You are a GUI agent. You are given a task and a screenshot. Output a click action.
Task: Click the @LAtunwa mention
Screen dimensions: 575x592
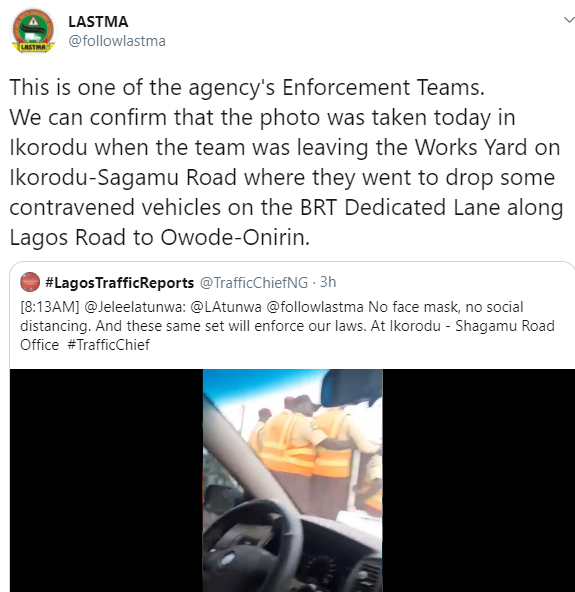coord(226,307)
